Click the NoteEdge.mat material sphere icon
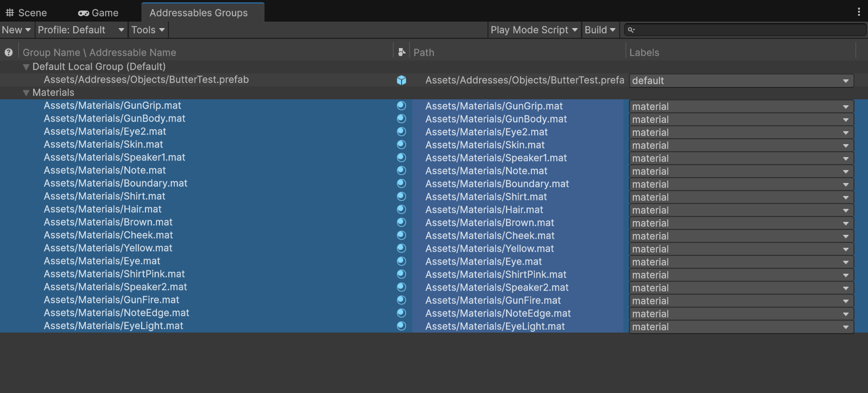 click(401, 313)
